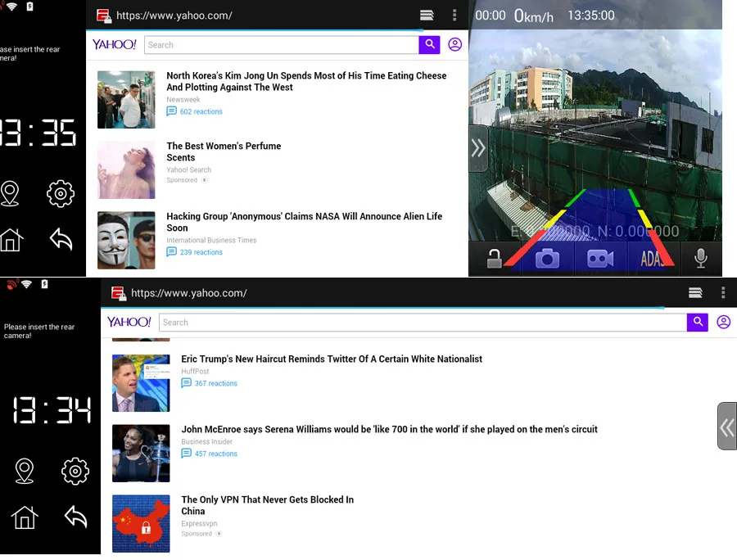This screenshot has width=737, height=560.
Task: Open the Yahoo profile icon in the bottom browser
Action: click(x=723, y=323)
